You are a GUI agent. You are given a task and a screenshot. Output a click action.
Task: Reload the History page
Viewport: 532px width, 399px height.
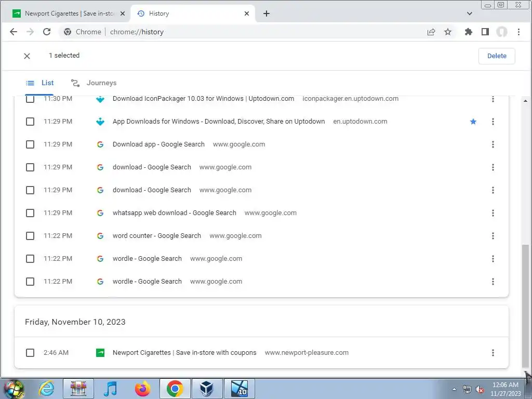(47, 32)
